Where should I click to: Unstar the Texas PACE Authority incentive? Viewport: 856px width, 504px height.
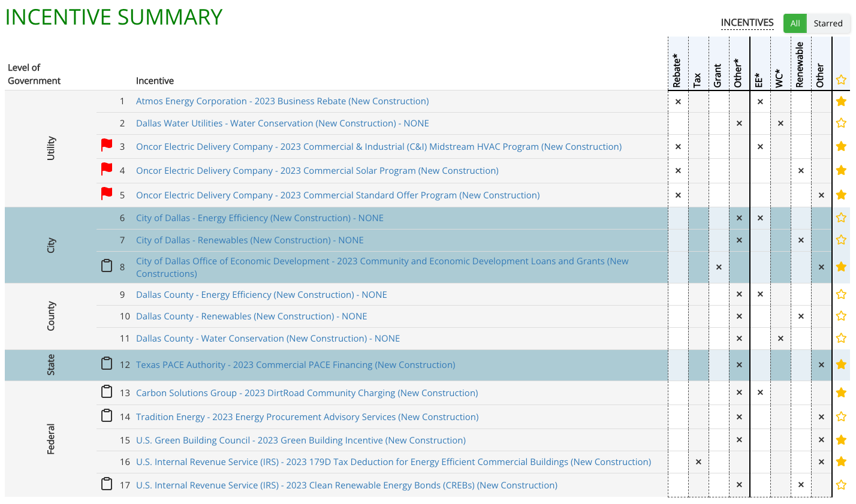pos(841,364)
